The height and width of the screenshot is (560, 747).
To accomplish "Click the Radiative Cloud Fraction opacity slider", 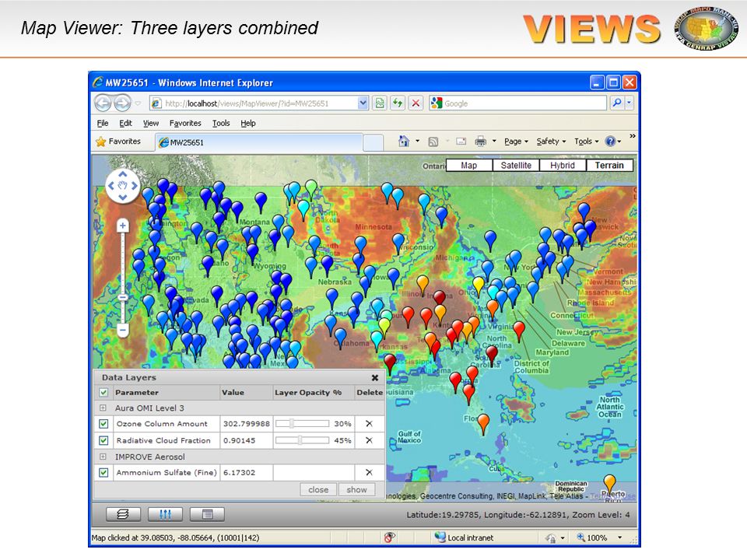I will pyautogui.click(x=302, y=440).
